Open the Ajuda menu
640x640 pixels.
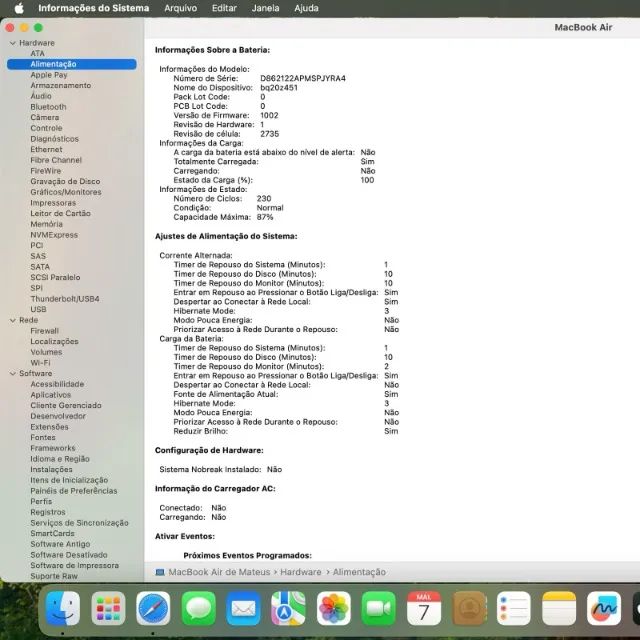[x=306, y=8]
